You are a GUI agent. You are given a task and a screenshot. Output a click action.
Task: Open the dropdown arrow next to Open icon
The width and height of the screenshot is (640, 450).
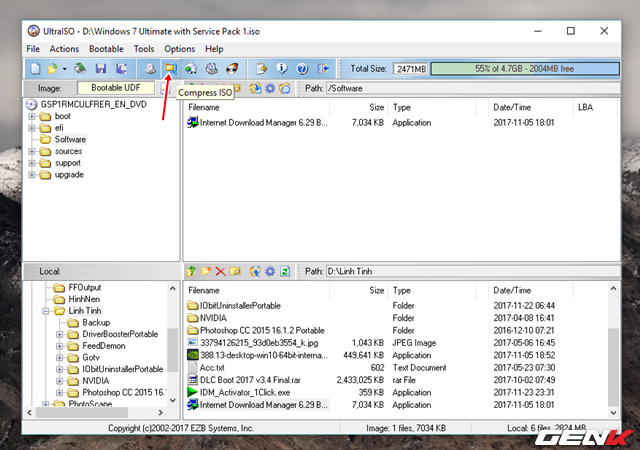64,69
